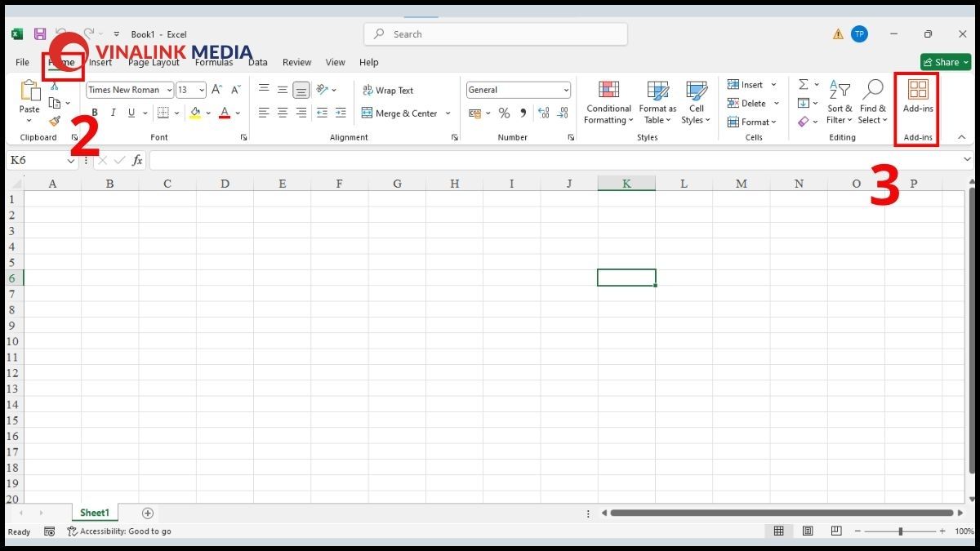Open the Formulas ribbon tab
This screenshot has height=551, width=980.
coord(214,63)
